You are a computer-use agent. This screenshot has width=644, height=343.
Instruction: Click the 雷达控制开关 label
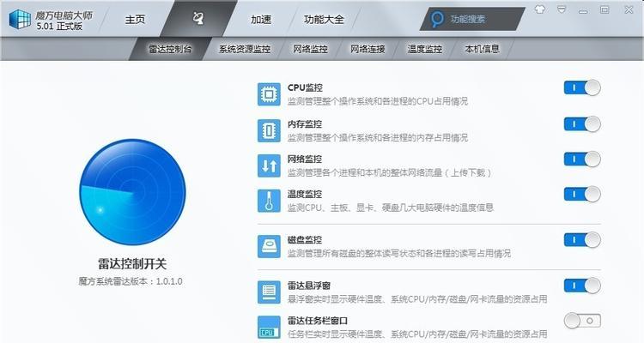132,263
